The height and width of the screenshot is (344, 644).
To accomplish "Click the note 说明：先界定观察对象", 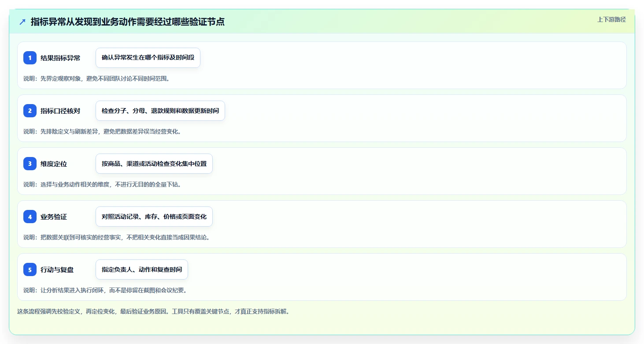I will tap(96, 79).
